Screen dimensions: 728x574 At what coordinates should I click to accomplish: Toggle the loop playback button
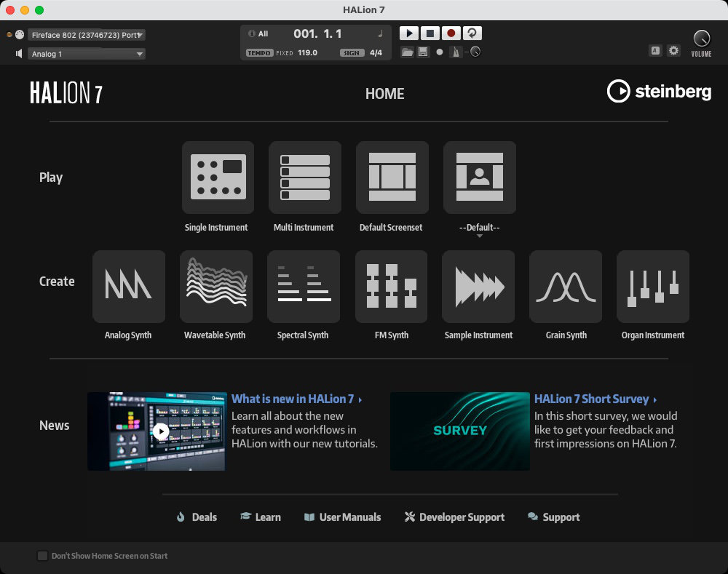(x=472, y=33)
